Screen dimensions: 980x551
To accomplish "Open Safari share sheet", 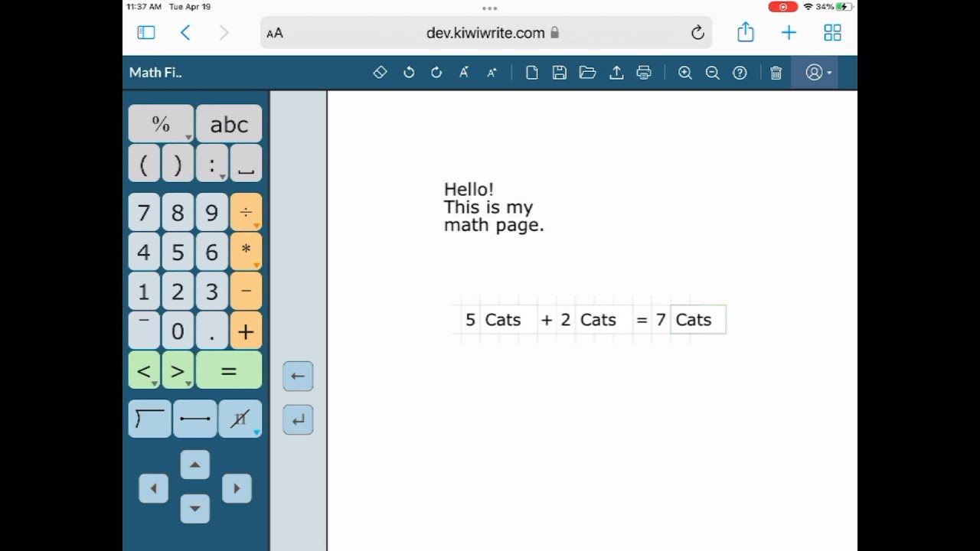I will [x=746, y=31].
